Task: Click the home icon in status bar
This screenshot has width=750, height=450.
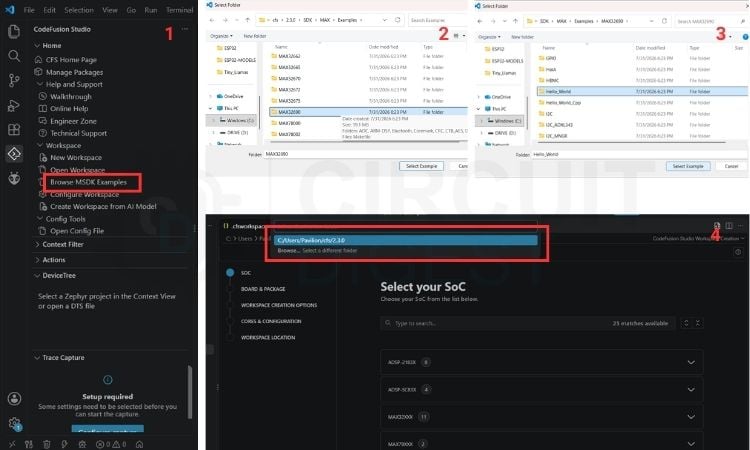Action: coord(139,444)
